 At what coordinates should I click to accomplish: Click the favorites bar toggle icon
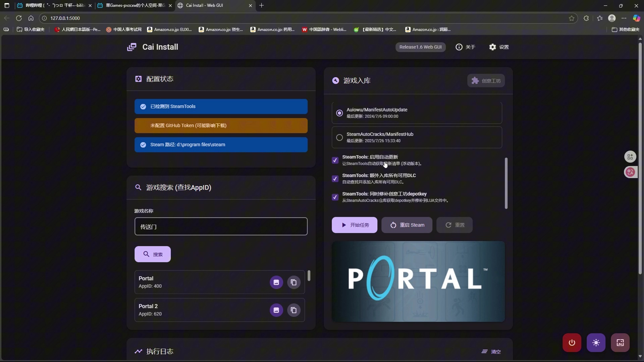(x=6, y=29)
